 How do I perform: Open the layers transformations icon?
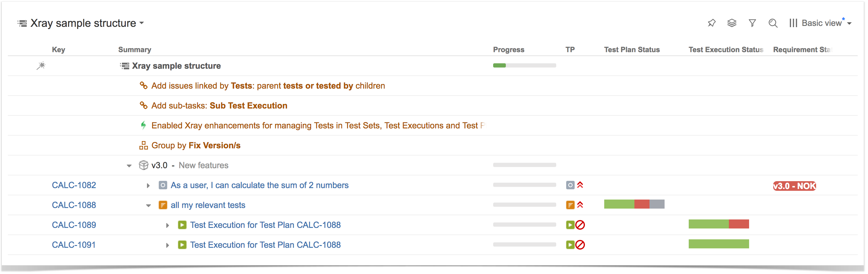point(732,23)
